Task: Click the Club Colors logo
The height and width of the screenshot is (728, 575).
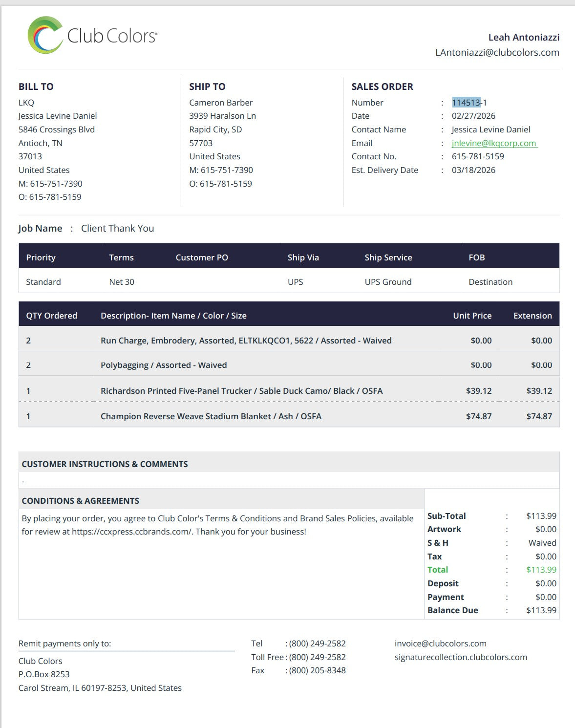Action: coord(92,35)
